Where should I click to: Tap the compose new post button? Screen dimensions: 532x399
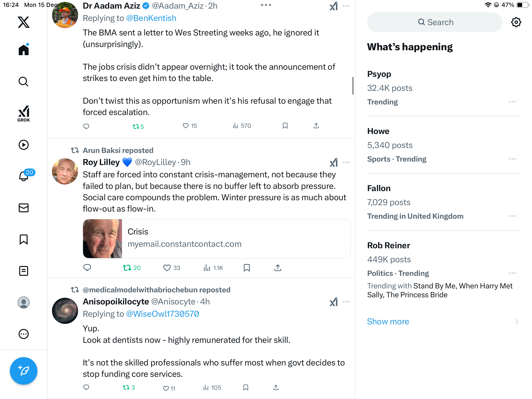click(x=24, y=371)
